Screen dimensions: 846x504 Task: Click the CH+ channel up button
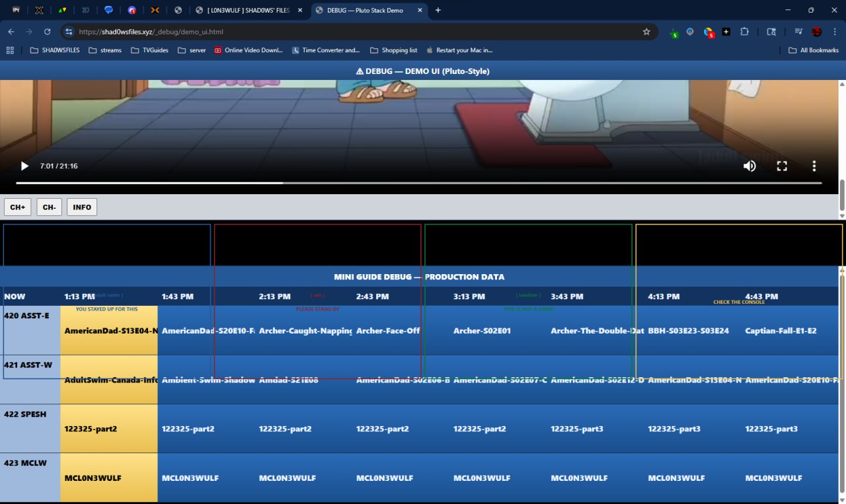[17, 207]
